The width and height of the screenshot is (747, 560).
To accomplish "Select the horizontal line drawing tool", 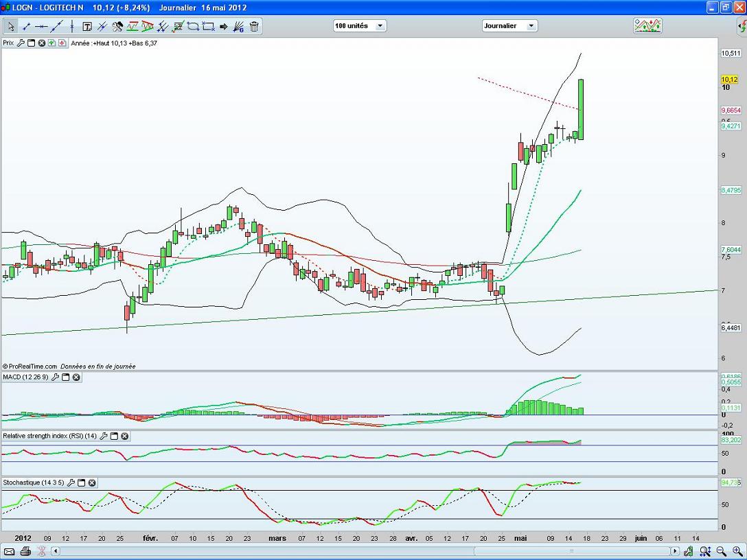I will tap(42, 27).
